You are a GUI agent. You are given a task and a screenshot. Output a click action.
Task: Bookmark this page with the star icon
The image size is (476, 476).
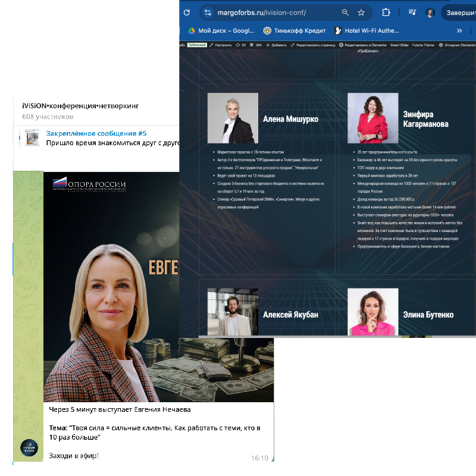361,12
